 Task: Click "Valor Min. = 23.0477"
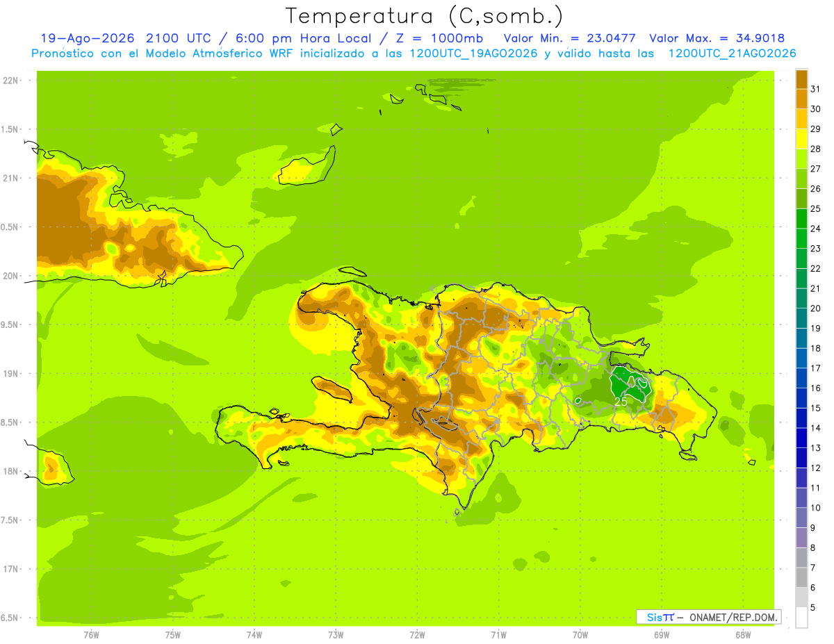(x=569, y=38)
